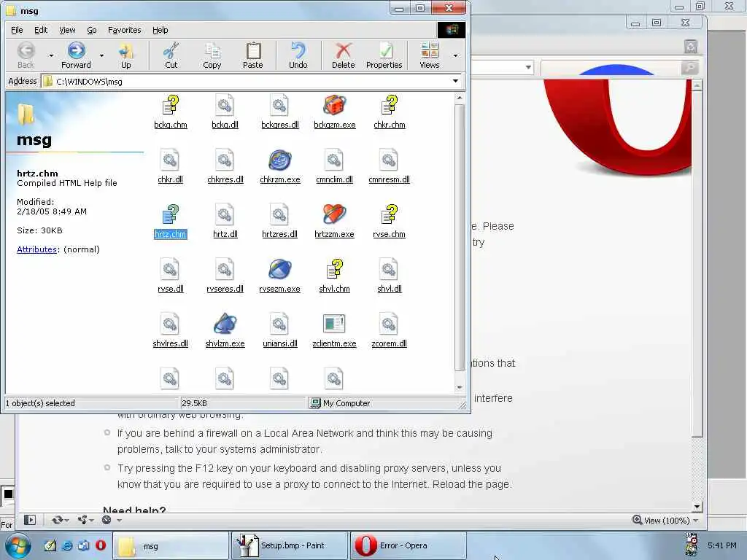Image resolution: width=747 pixels, height=560 pixels.
Task: Select the chkr.chm help file
Action: (x=390, y=112)
